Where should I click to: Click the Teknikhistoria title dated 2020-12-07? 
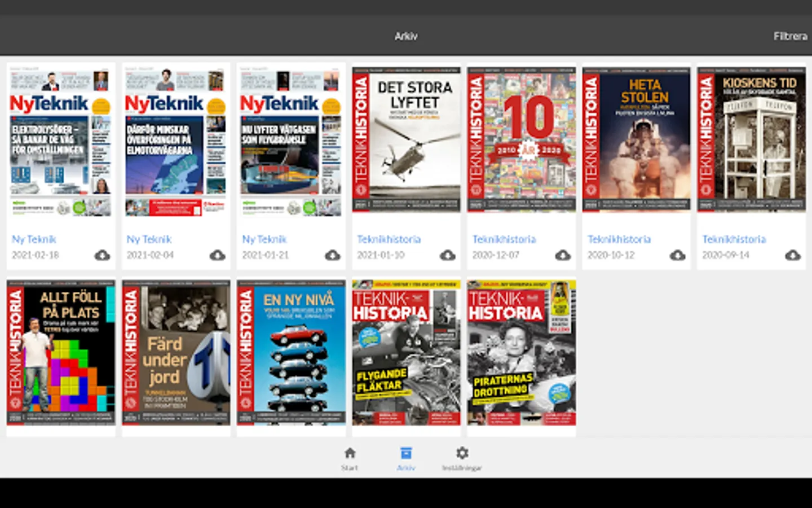504,239
